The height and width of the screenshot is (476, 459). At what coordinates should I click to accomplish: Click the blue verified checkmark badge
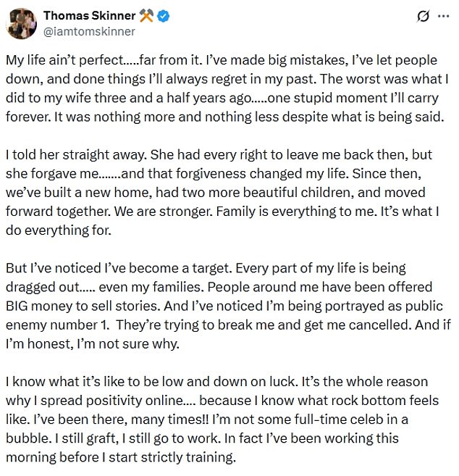point(163,16)
